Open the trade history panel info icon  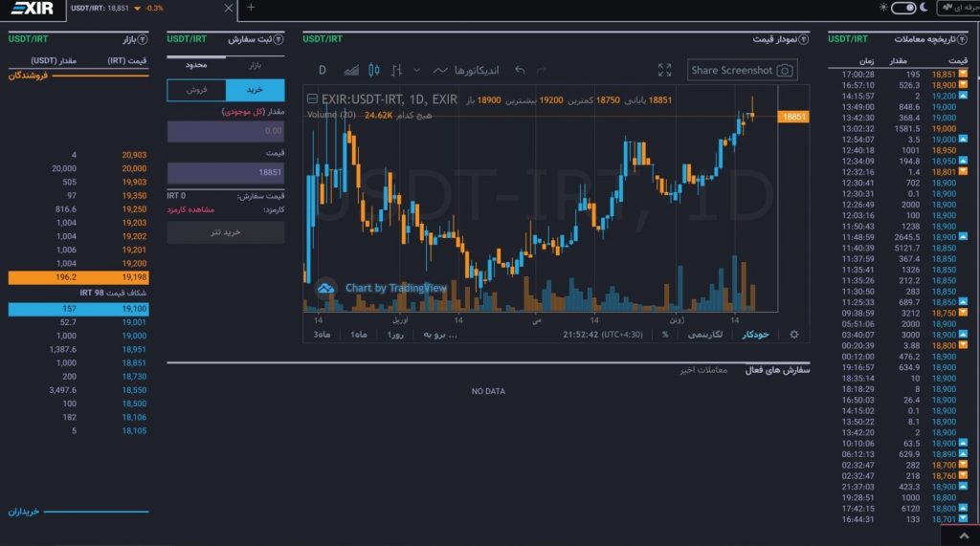(963, 39)
